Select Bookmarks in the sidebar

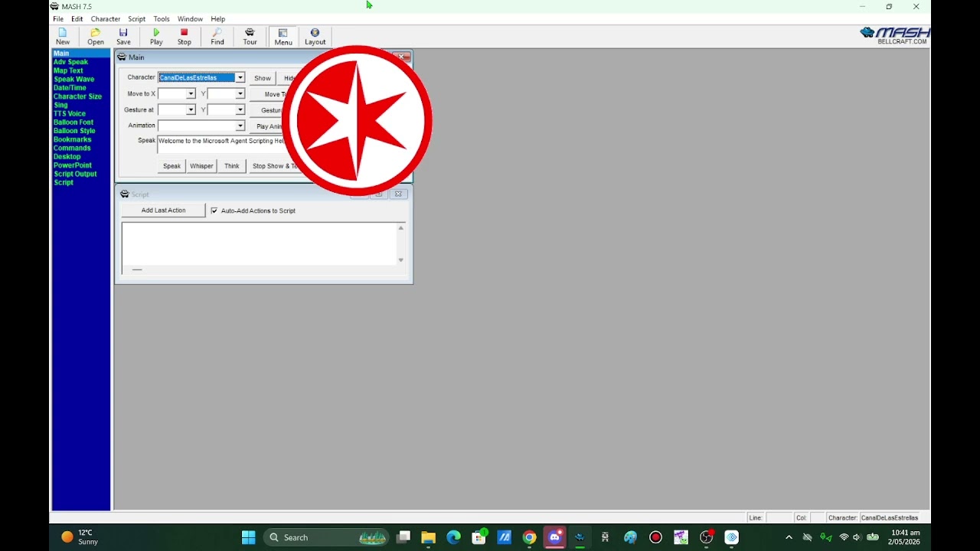(72, 139)
